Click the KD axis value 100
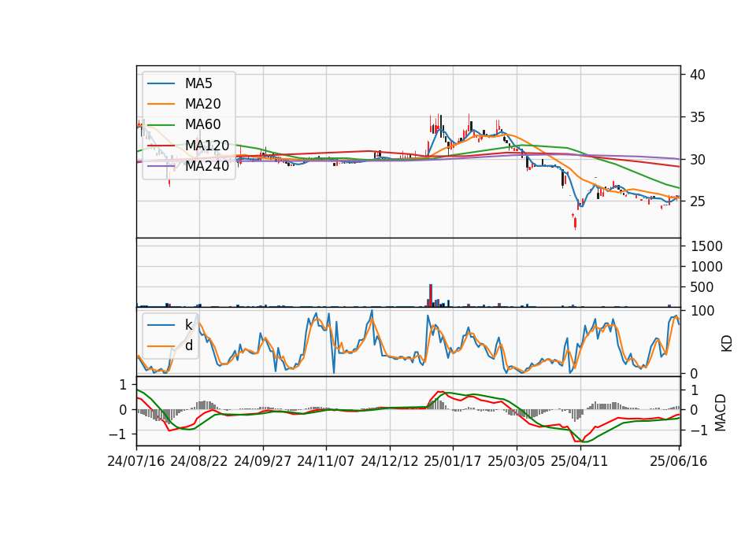 tap(702, 311)
